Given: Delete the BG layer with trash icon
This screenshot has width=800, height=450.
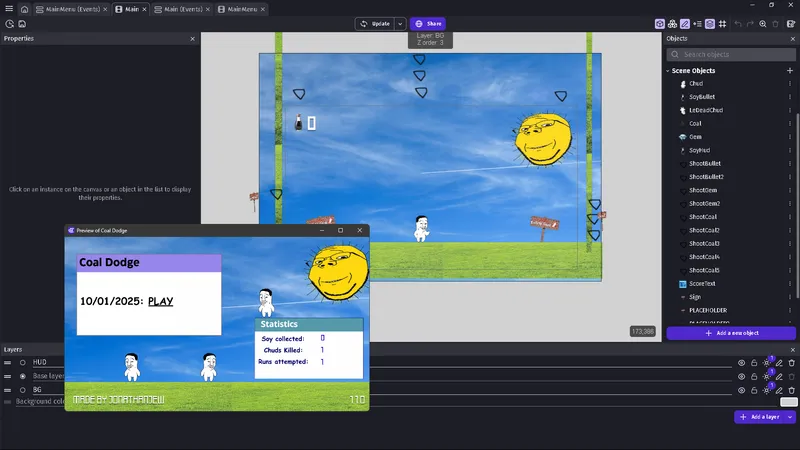Looking at the screenshot, I should coord(792,390).
